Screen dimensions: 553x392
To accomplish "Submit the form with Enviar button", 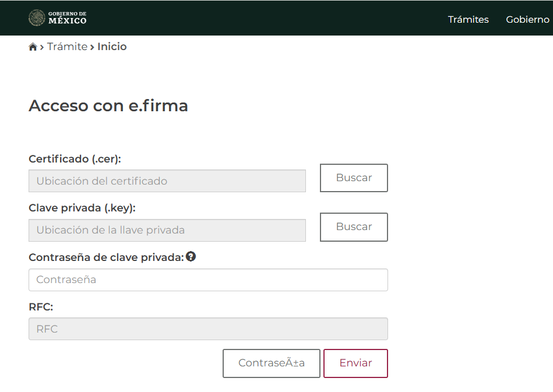I will click(355, 363).
